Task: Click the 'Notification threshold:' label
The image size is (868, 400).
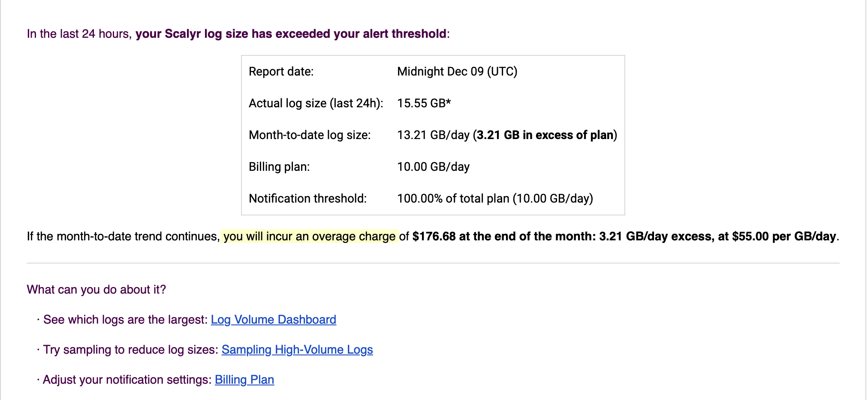Action: [x=308, y=199]
